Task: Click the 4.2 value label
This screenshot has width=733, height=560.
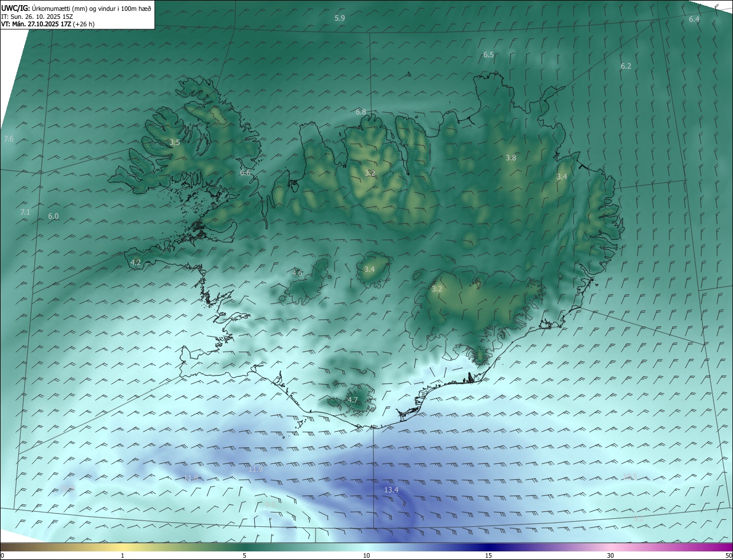Action: tap(136, 263)
